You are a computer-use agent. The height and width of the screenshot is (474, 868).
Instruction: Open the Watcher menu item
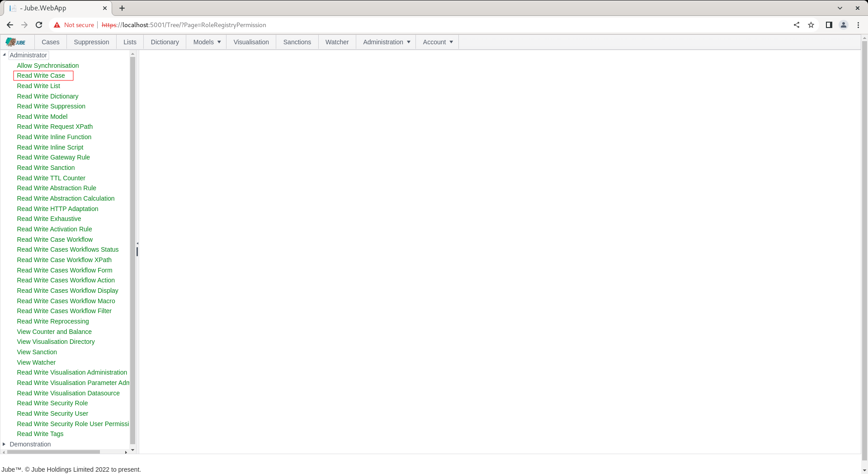pyautogui.click(x=337, y=42)
